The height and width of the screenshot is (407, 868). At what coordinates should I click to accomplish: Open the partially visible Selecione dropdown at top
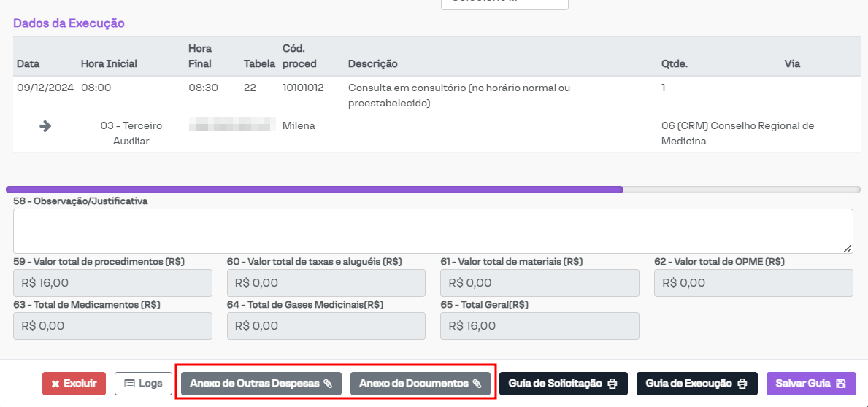point(504,4)
